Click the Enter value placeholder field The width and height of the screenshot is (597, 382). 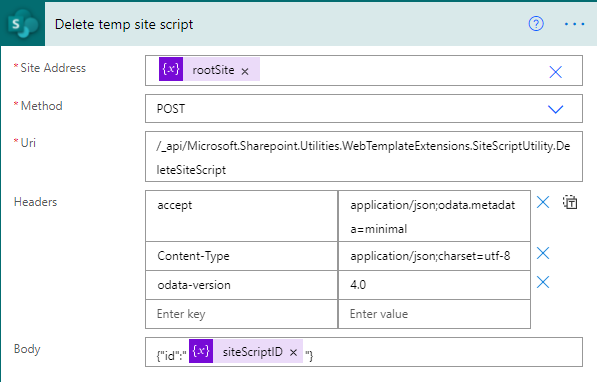click(434, 314)
